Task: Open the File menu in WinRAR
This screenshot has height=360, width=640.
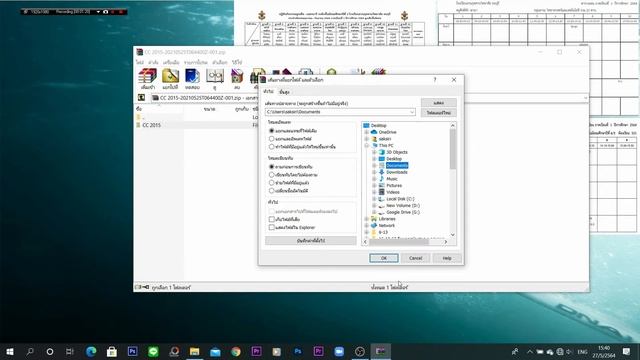Action: pyautogui.click(x=140, y=62)
